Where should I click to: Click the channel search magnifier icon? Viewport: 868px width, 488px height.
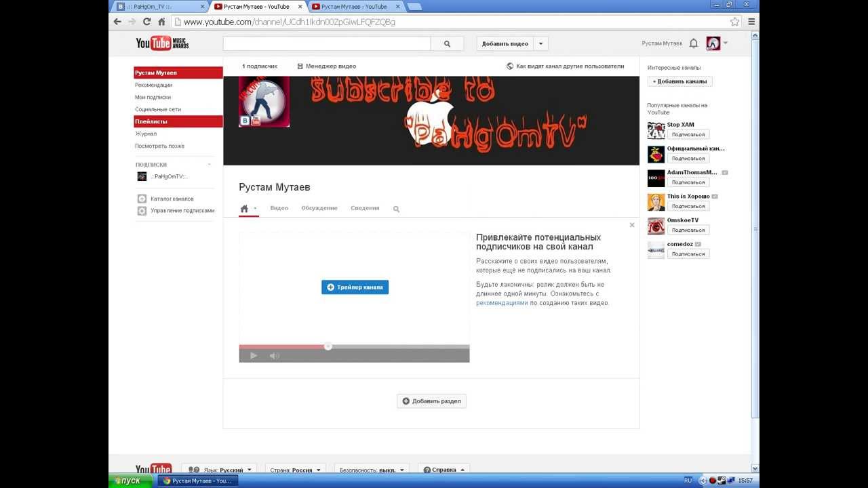(x=396, y=209)
